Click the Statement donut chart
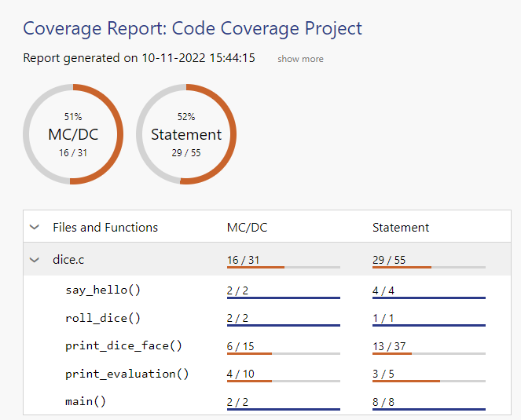This screenshot has height=420, width=521. coord(186,134)
